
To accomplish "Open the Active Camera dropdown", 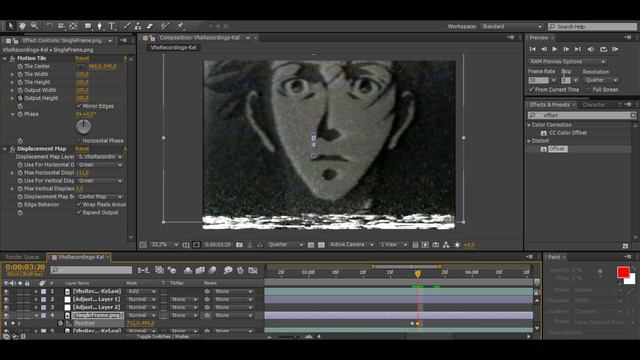I will (x=351, y=244).
